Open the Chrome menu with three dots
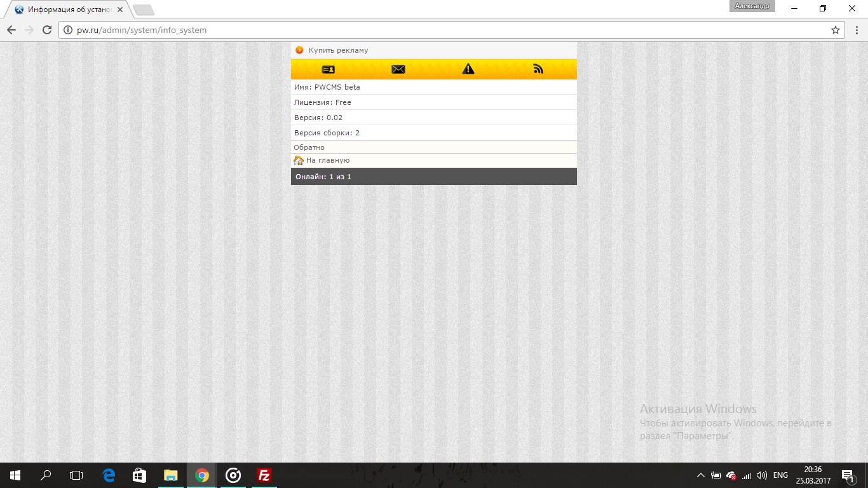 [x=855, y=30]
